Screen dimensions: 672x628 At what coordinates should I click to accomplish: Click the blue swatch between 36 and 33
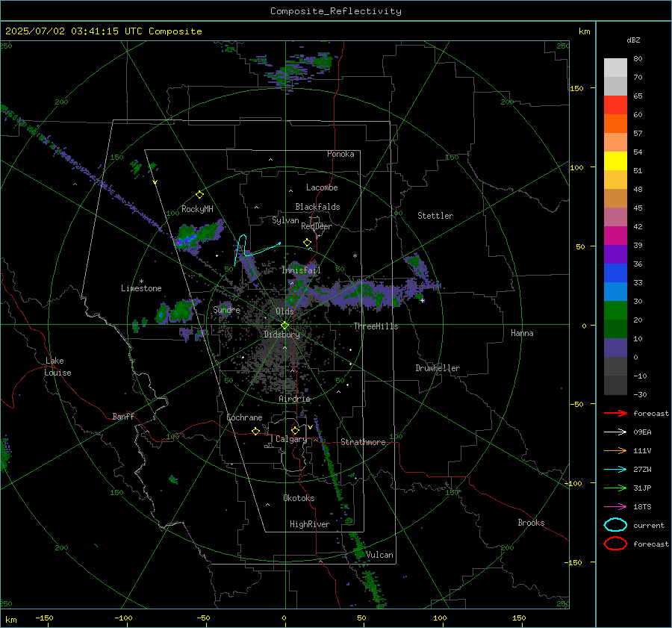click(x=615, y=273)
